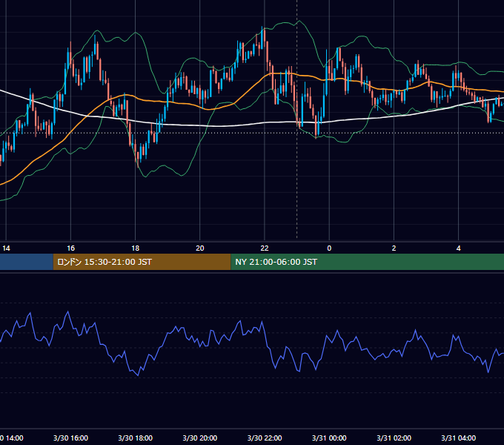Click the "3/30 20:00" date label
This screenshot has height=445, width=504.
pos(200,438)
